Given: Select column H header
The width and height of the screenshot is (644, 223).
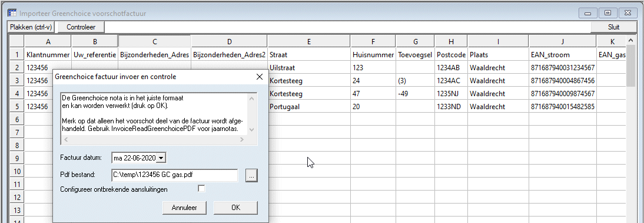Looking at the screenshot, I should tap(451, 41).
